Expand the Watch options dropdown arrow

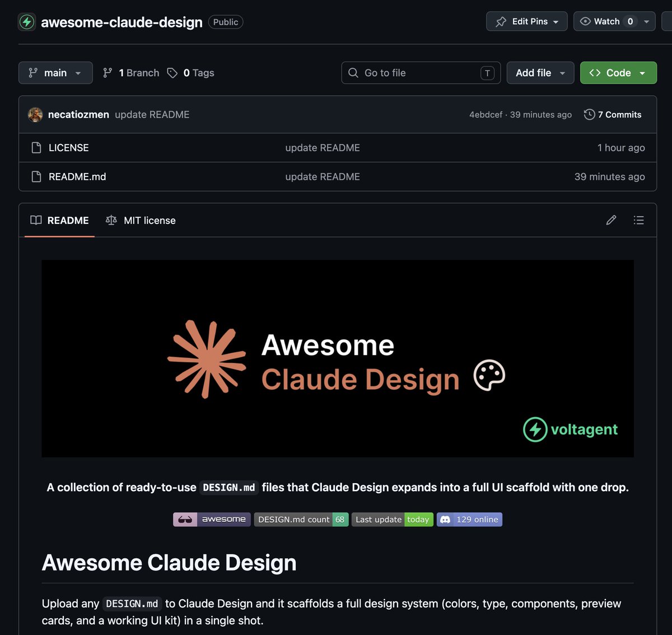pyautogui.click(x=647, y=22)
